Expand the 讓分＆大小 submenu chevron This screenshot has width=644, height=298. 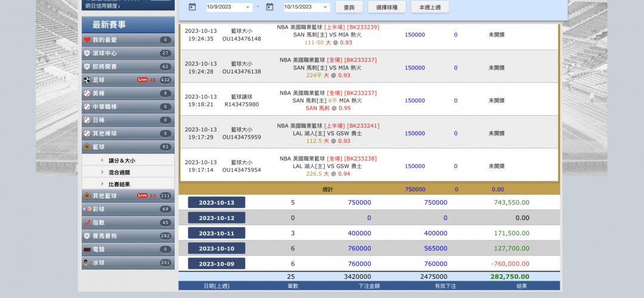(x=102, y=160)
